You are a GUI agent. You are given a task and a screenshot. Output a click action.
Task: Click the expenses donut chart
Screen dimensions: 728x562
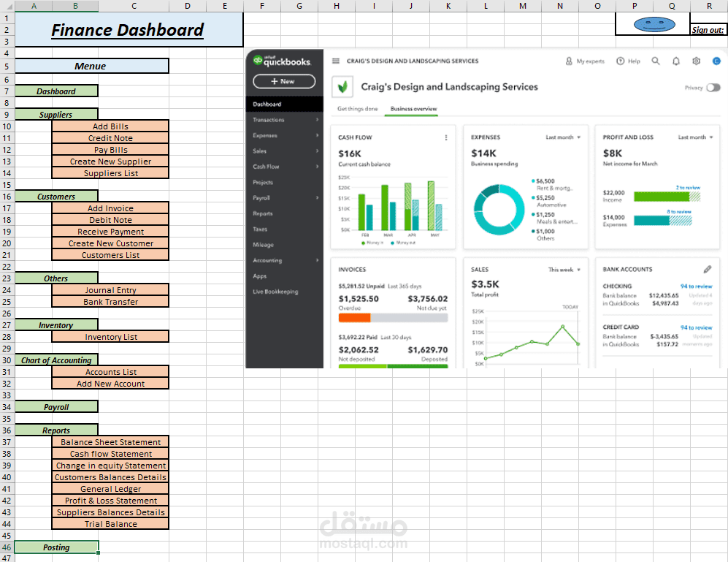(499, 210)
